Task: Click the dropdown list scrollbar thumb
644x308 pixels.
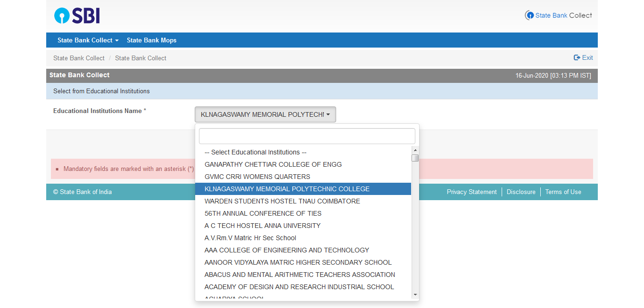Action: [415, 158]
